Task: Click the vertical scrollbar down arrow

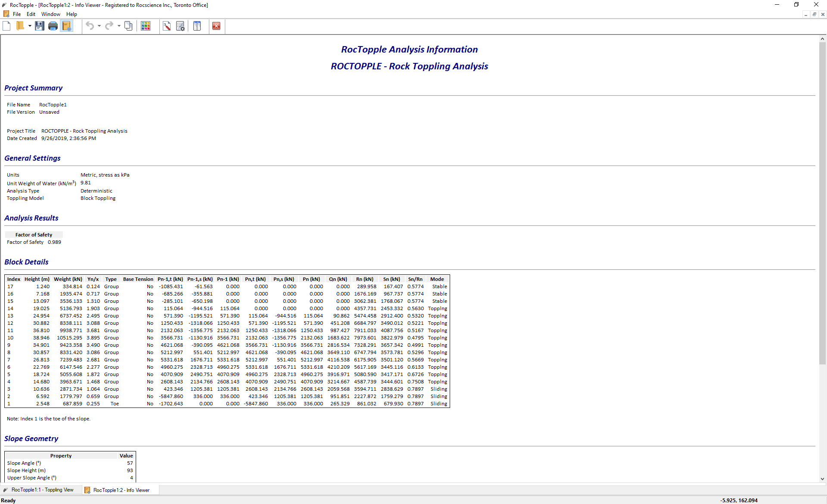Action: [x=822, y=479]
